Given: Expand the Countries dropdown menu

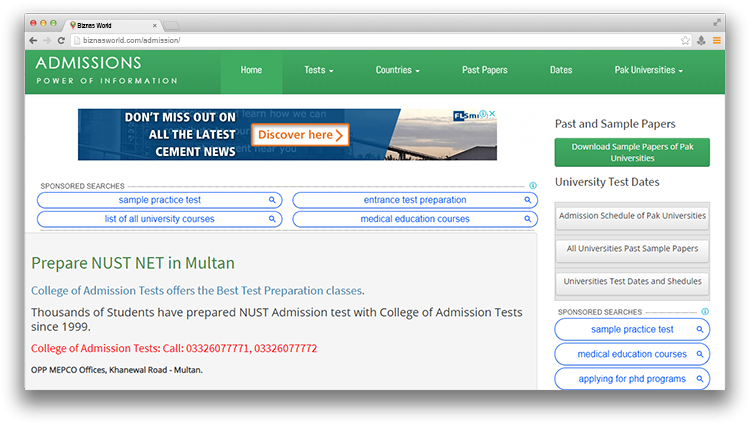Looking at the screenshot, I should click(397, 70).
